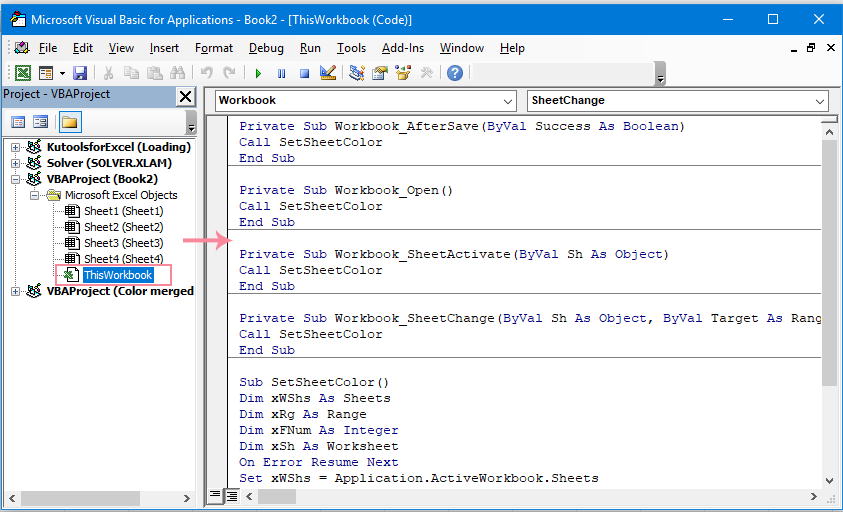Screen dimensions: 843x512
Task: Open Object Browser toolbar icon
Action: click(403, 73)
